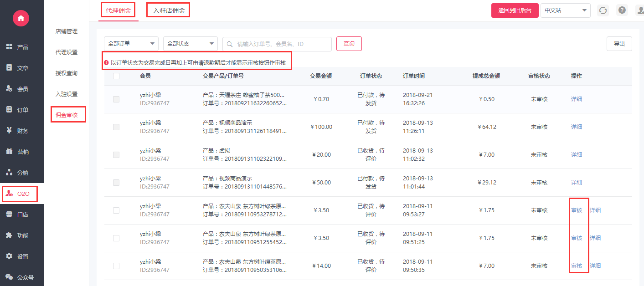Click the 查询 search button
Screen dimensions: 644x286
[x=349, y=44]
